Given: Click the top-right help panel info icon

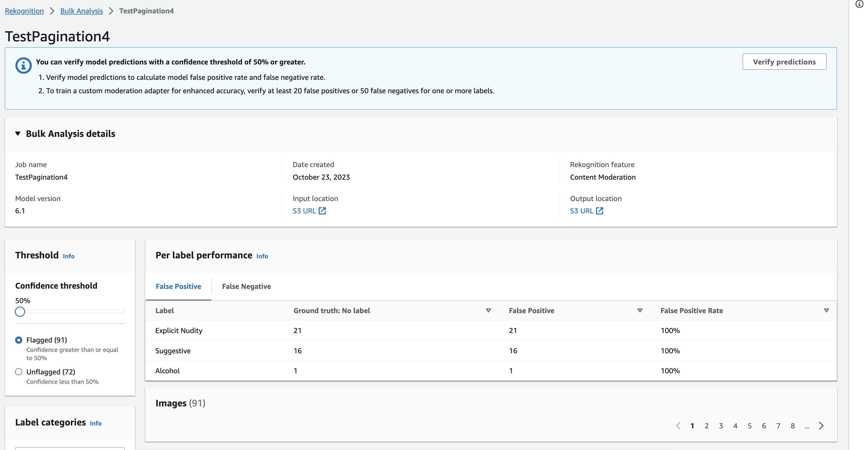Looking at the screenshot, I should pyautogui.click(x=859, y=4).
